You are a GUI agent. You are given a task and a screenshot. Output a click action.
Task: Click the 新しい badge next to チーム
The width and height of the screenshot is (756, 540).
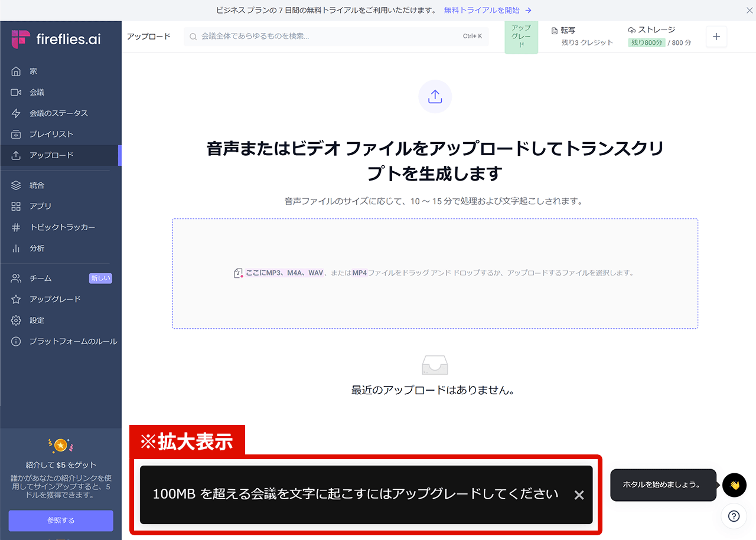[x=100, y=279]
